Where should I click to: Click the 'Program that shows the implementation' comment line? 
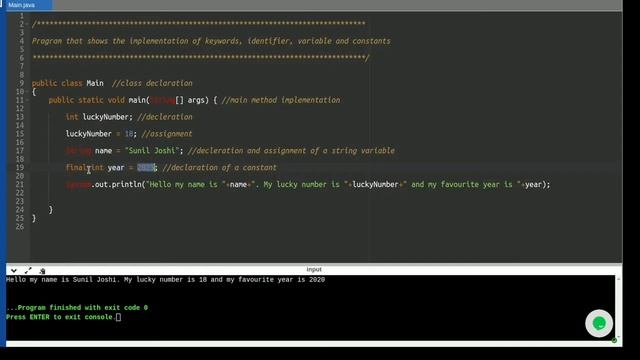211,41
